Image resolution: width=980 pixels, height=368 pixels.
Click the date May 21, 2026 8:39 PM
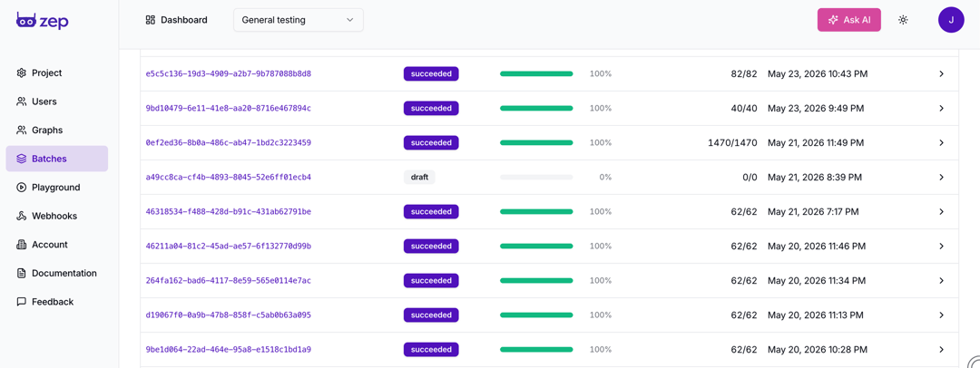pos(814,177)
